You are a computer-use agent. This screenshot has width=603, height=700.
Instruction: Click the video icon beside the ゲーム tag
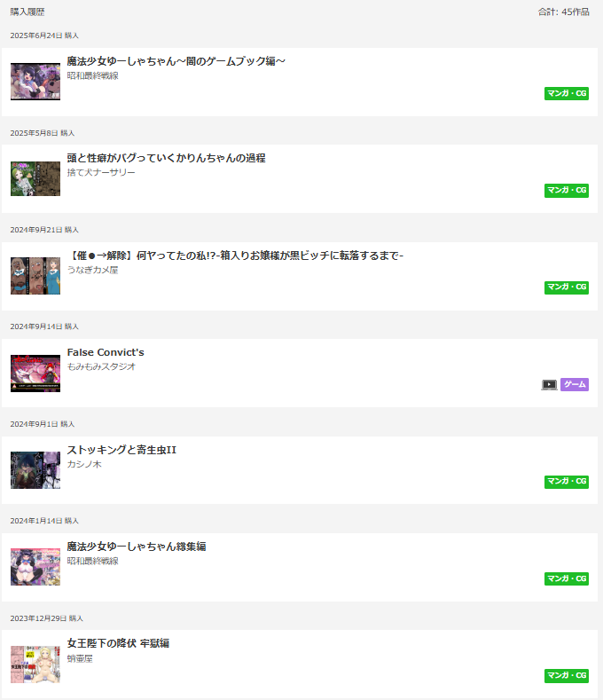coord(550,384)
